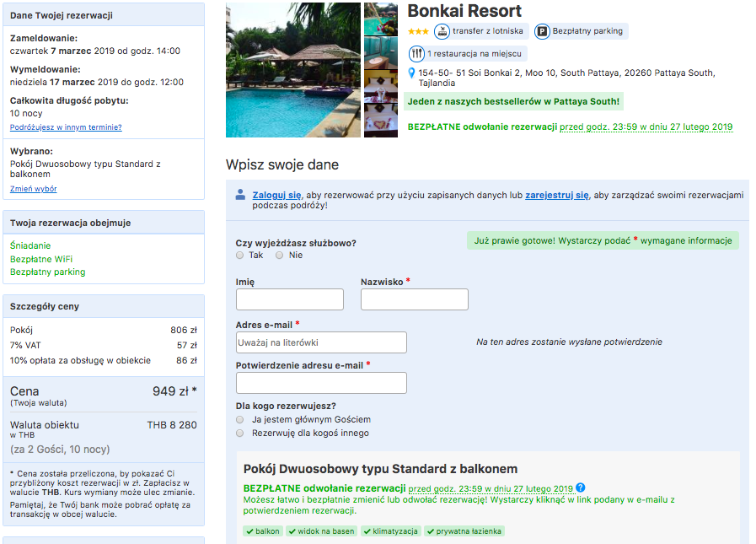The height and width of the screenshot is (544, 756).
Task: Open the heart-decorated bed thumbnail
Action: click(x=381, y=121)
